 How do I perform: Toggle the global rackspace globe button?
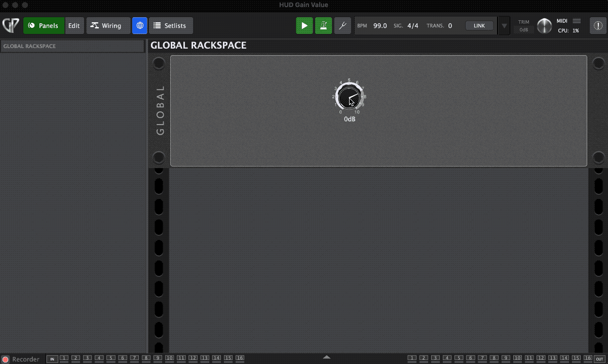pos(140,26)
